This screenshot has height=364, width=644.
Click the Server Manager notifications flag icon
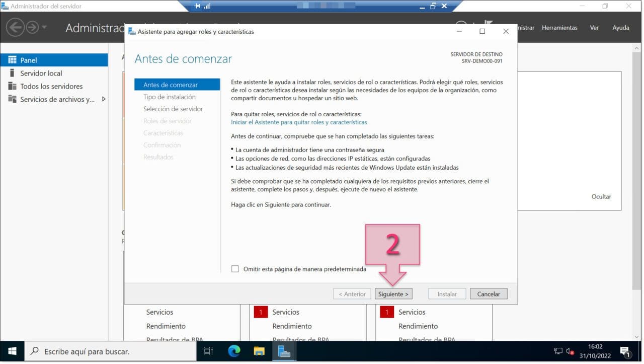coord(488,23)
